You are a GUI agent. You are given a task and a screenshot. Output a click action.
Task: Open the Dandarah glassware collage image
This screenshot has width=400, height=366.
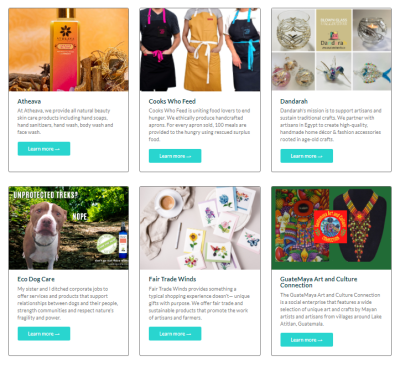point(331,50)
